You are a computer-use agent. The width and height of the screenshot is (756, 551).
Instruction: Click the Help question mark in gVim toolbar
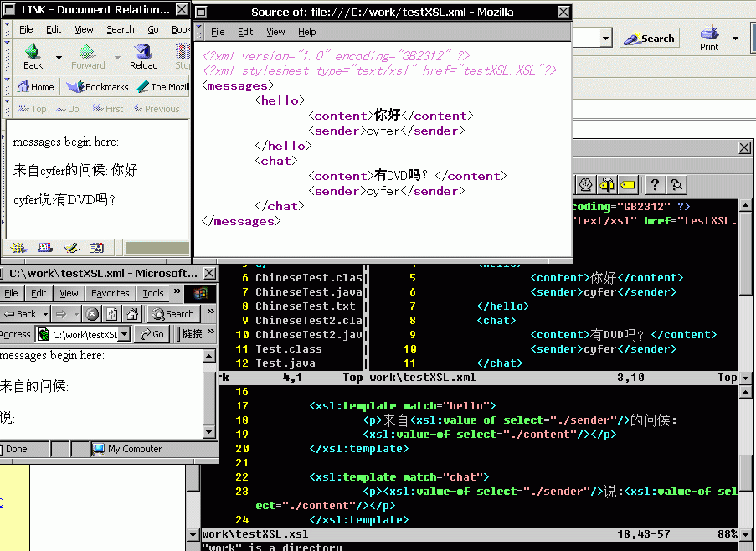pos(654,184)
